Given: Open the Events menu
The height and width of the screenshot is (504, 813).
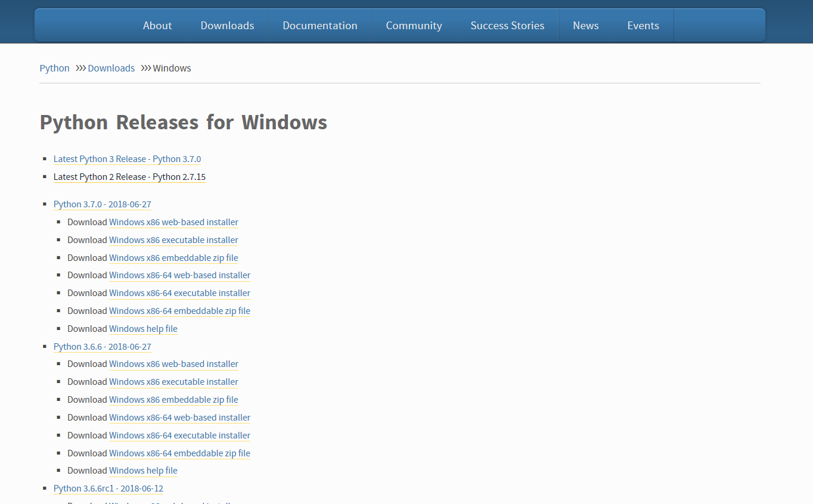Looking at the screenshot, I should 643,26.
